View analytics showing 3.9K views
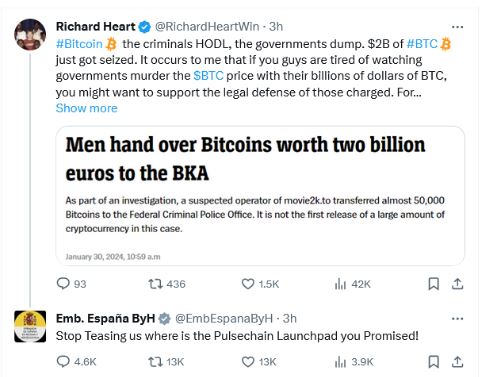 click(x=354, y=362)
